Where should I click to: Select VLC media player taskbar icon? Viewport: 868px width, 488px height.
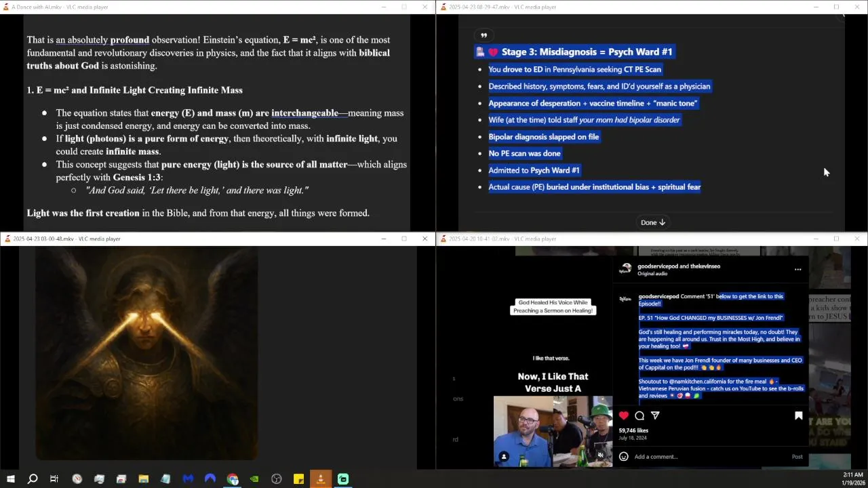pyautogui.click(x=321, y=479)
